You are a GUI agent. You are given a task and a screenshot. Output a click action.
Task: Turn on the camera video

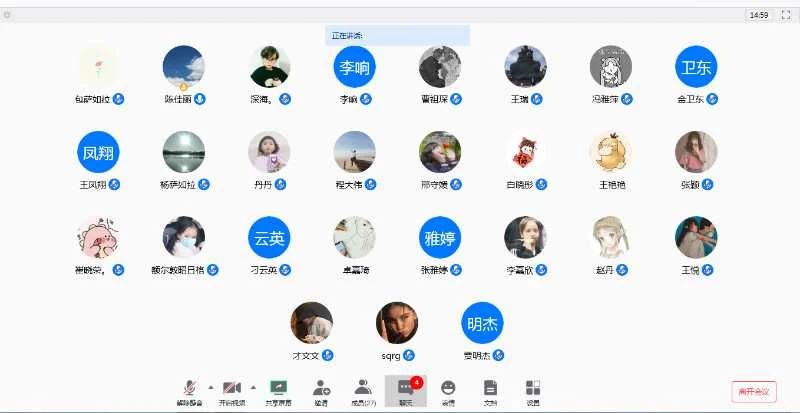232,390
